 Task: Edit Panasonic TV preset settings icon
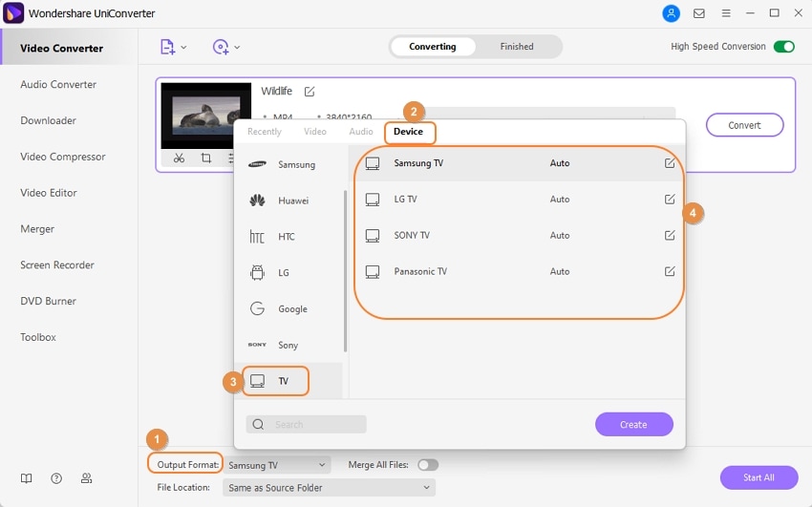[670, 271]
